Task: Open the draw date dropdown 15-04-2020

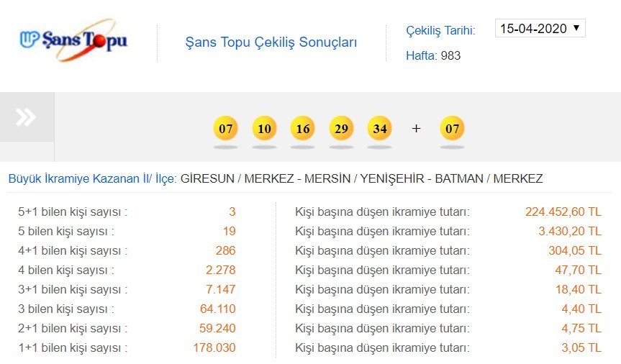Action: (x=540, y=29)
